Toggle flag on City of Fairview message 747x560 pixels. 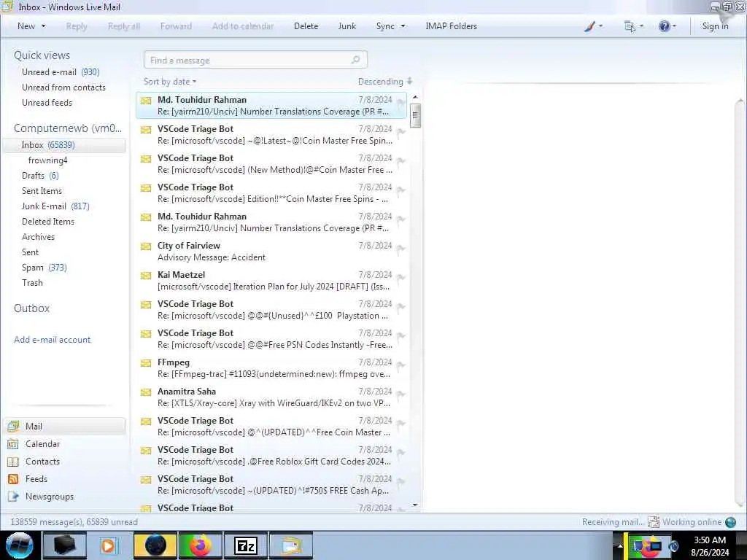tap(400, 249)
